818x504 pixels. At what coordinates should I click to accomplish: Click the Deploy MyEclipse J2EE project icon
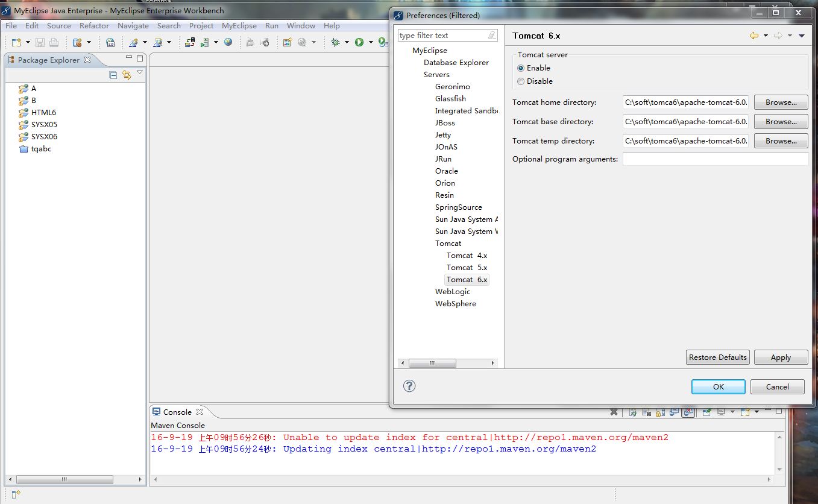click(x=190, y=42)
